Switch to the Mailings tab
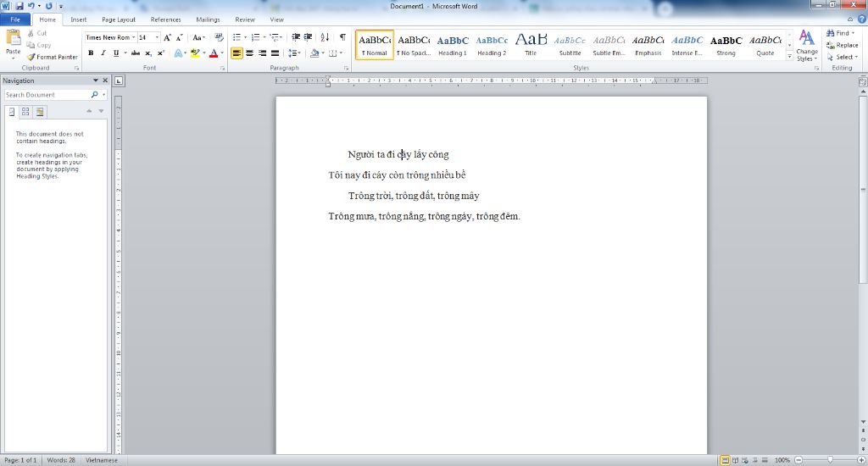This screenshot has width=868, height=466. (x=208, y=19)
